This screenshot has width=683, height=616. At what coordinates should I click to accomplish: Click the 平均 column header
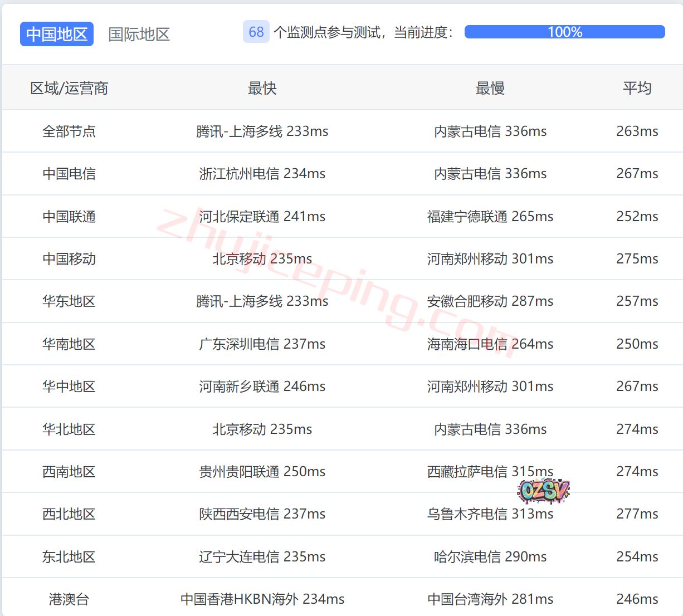pyautogui.click(x=637, y=88)
